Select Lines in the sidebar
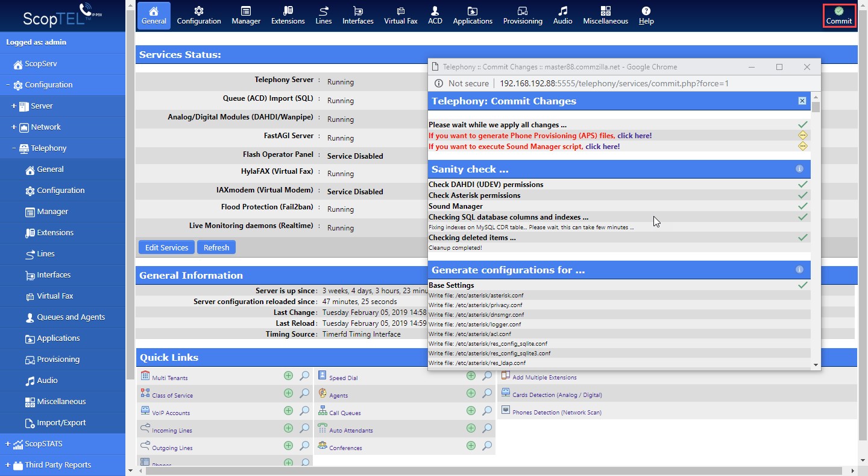The height and width of the screenshot is (476, 868). pos(46,254)
